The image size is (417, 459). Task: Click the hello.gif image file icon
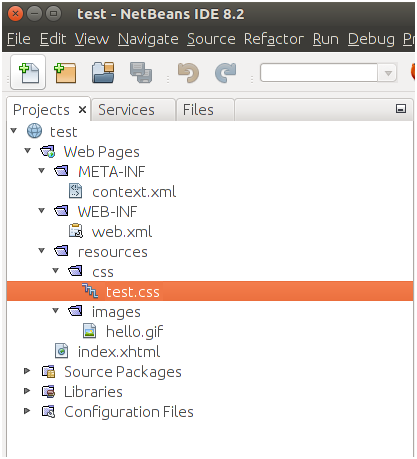click(x=89, y=331)
